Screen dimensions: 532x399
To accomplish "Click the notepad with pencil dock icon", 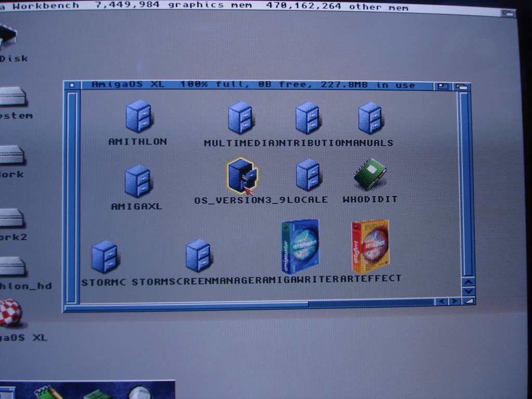I will (48, 392).
